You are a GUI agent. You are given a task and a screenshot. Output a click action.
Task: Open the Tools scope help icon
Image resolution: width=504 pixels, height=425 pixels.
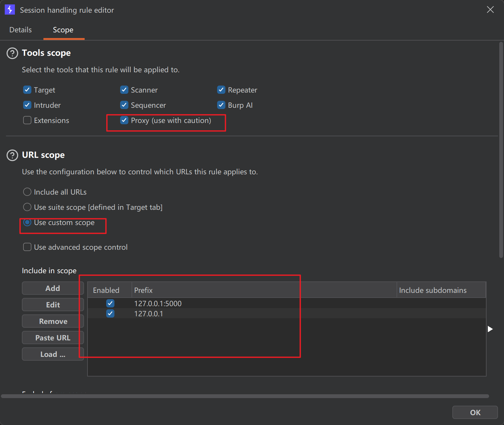(x=12, y=53)
